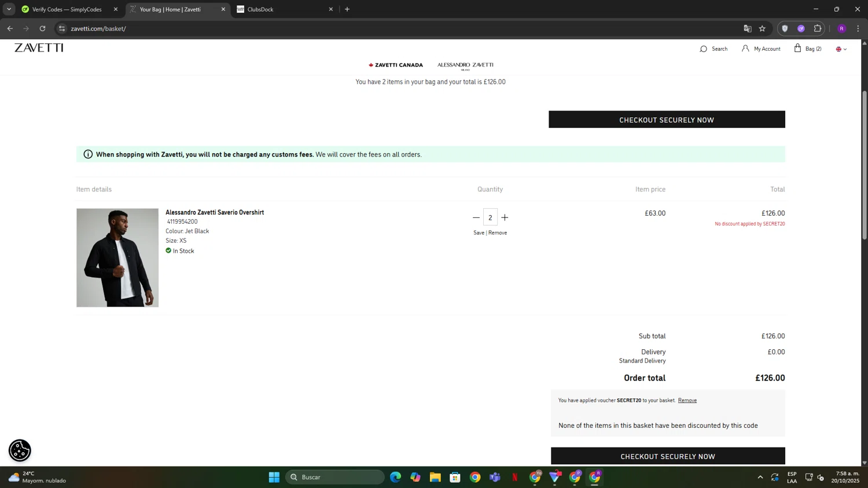
Task: Open cookie preferences icon
Action: point(20,450)
